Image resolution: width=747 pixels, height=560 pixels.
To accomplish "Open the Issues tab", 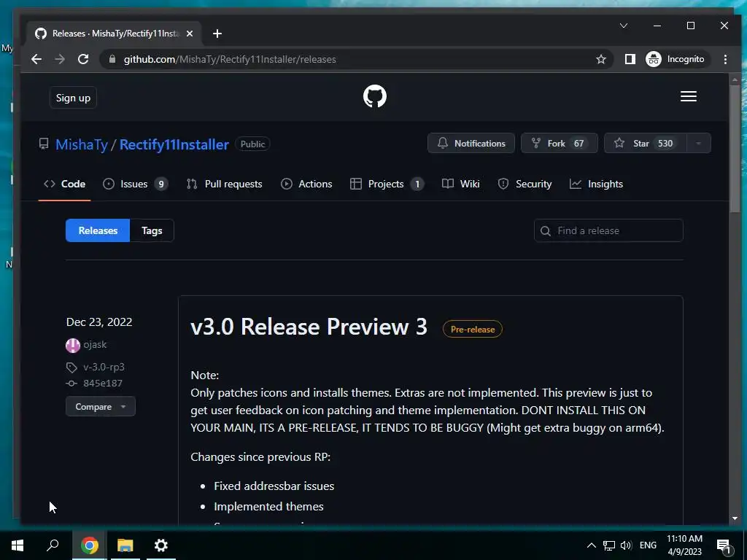I will [x=135, y=184].
